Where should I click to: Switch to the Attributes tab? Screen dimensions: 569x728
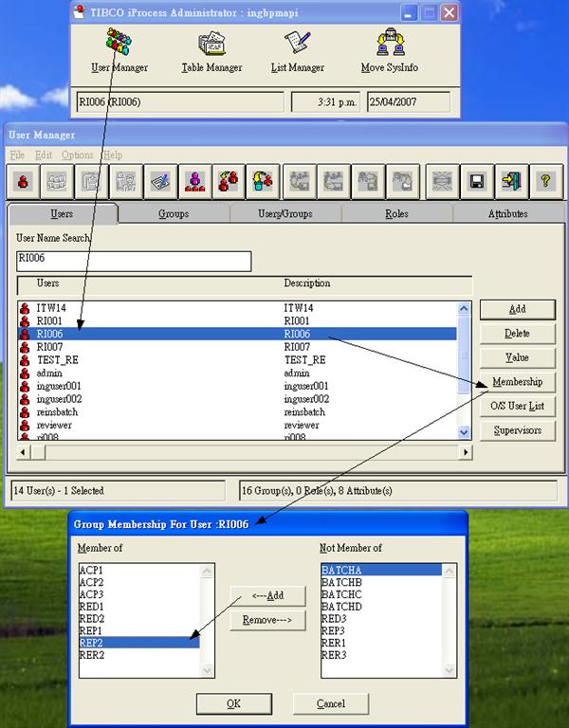[507, 214]
